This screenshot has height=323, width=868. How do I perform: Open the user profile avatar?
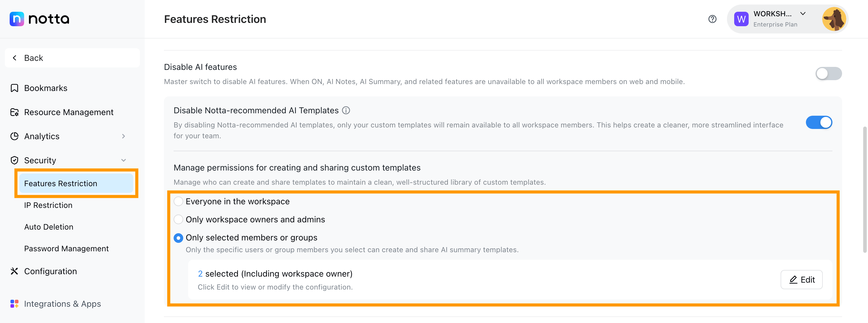point(834,19)
